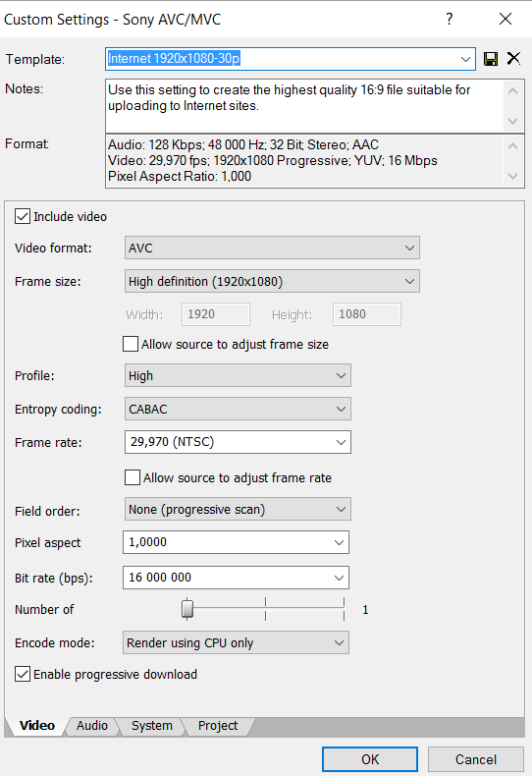Enable Allow source to adjust frame size
Viewport: 532px width, 776px height.
point(131,344)
